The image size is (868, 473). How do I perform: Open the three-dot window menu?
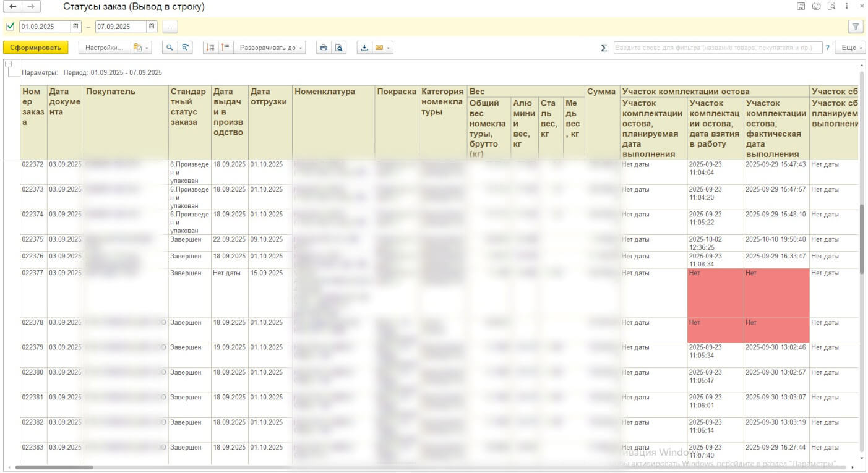click(846, 6)
